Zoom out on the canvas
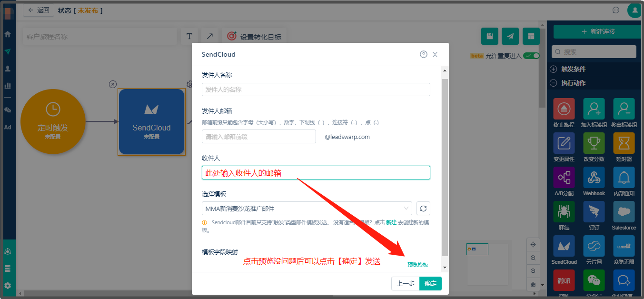This screenshot has height=299, width=644. click(533, 271)
